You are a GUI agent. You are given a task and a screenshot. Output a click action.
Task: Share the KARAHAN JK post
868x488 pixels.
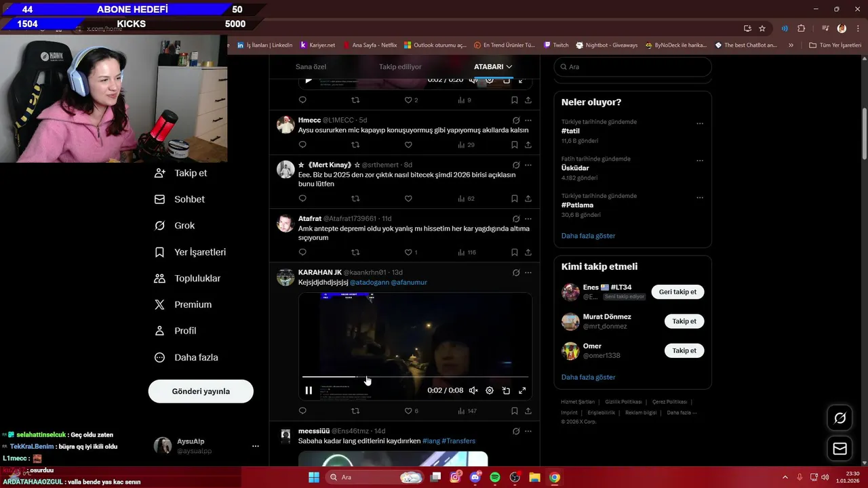tap(528, 411)
